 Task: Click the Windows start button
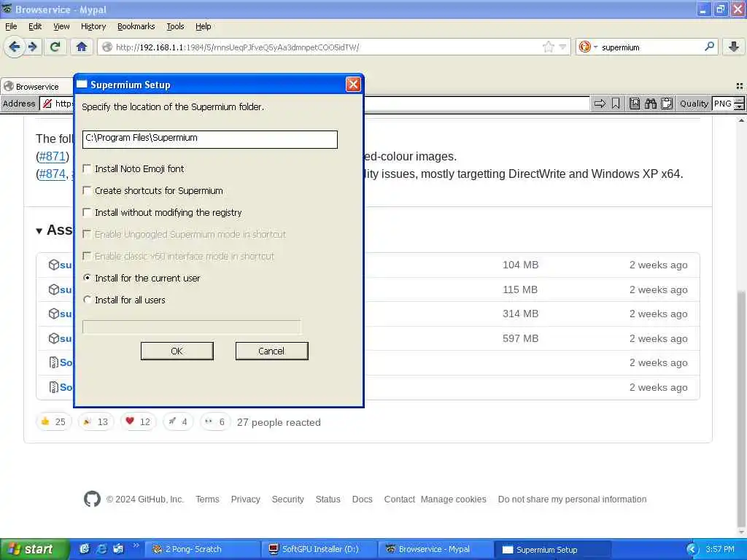pos(35,549)
